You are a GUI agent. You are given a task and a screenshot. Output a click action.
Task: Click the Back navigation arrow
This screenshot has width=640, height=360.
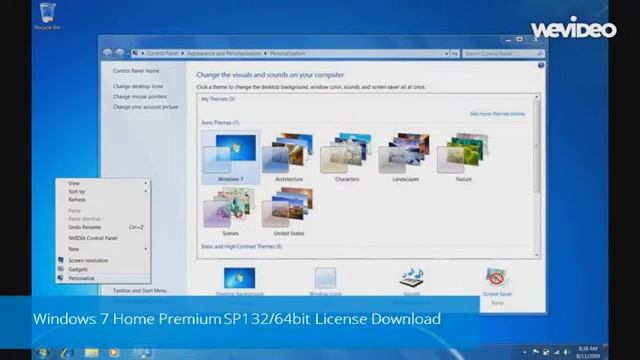(x=107, y=53)
